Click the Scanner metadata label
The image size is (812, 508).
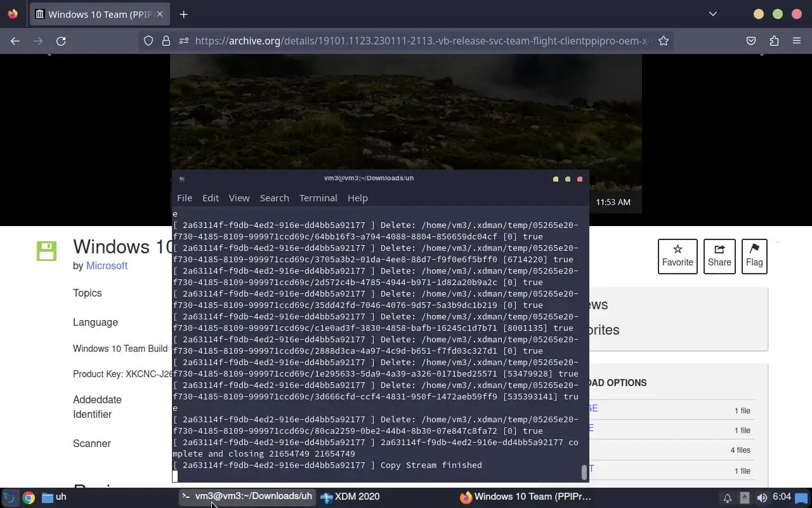[x=91, y=443]
